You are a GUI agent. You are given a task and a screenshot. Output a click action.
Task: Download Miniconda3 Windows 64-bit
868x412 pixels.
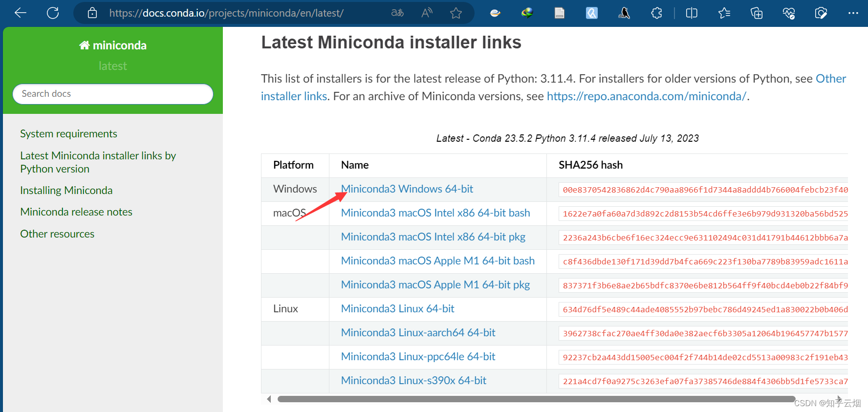[x=407, y=189]
